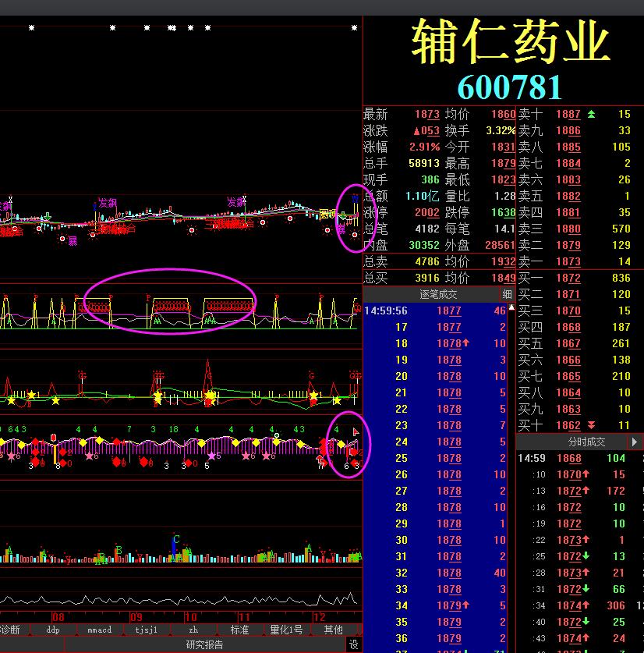Viewport: 644px width, 653px height.
Task: Select the 卖一 price 1873
Action: point(568,261)
